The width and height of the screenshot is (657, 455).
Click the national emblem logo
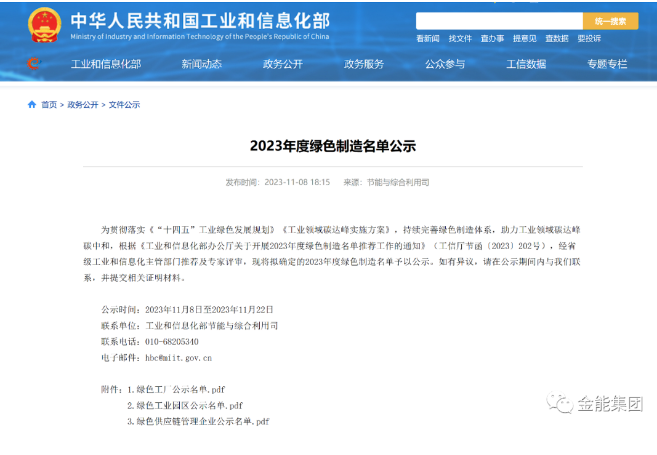click(44, 25)
